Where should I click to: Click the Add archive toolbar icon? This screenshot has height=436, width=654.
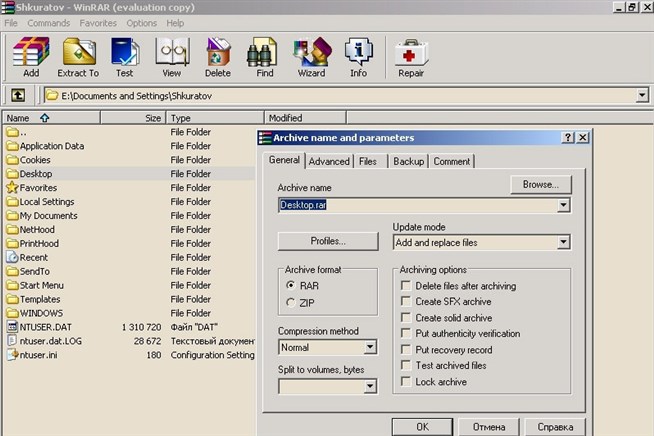[31, 57]
